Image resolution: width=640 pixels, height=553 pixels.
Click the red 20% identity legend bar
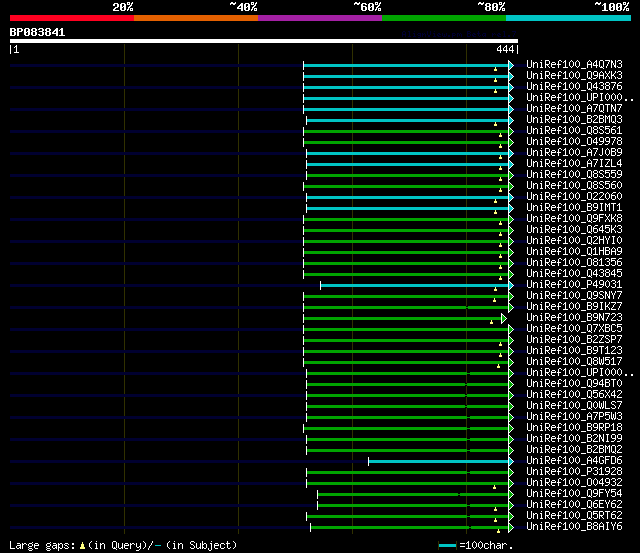[x=71, y=18]
